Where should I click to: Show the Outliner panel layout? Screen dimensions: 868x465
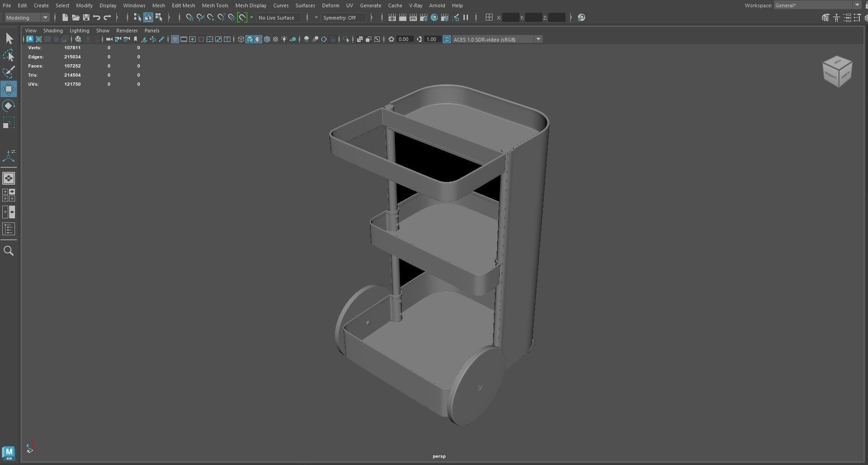point(9,229)
